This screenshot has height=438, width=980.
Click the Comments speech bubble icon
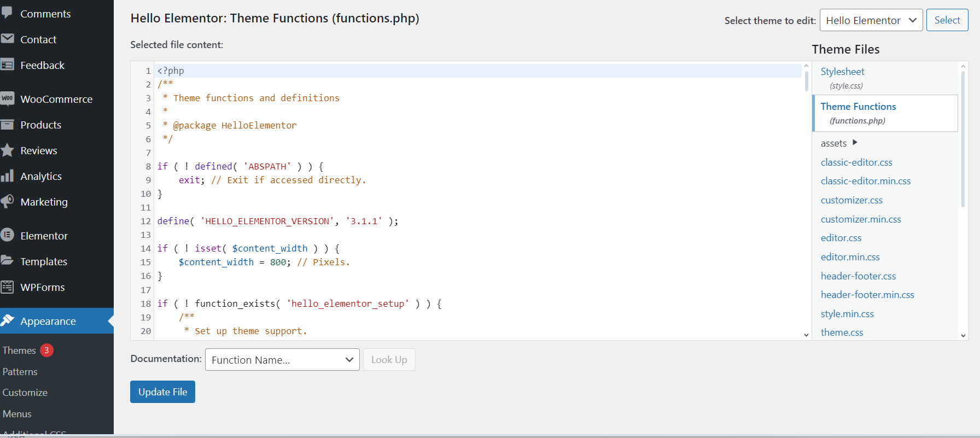coord(7,13)
